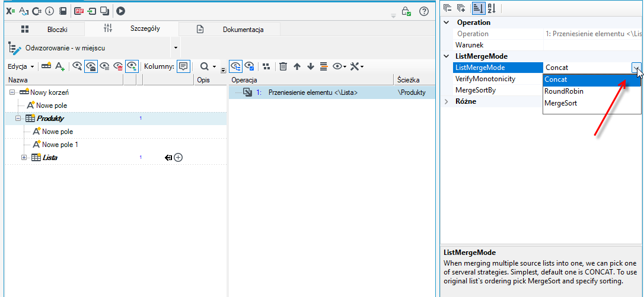
Task: Open help via question mark icon
Action: click(424, 11)
